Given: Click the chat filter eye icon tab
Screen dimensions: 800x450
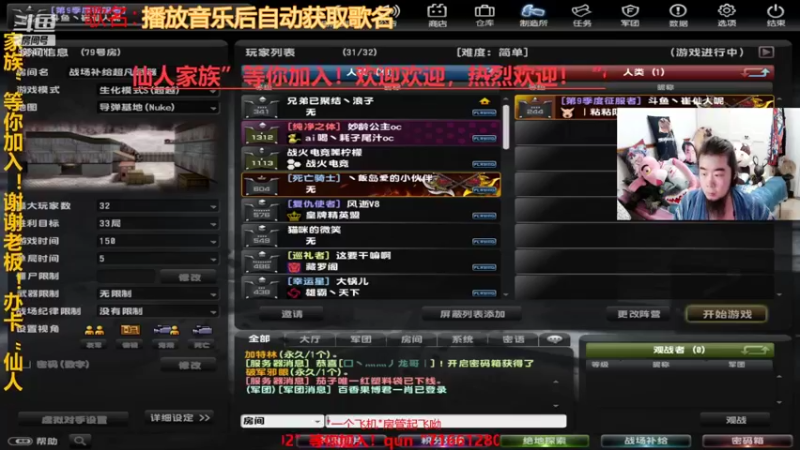Looking at the screenshot, I should (x=555, y=339).
